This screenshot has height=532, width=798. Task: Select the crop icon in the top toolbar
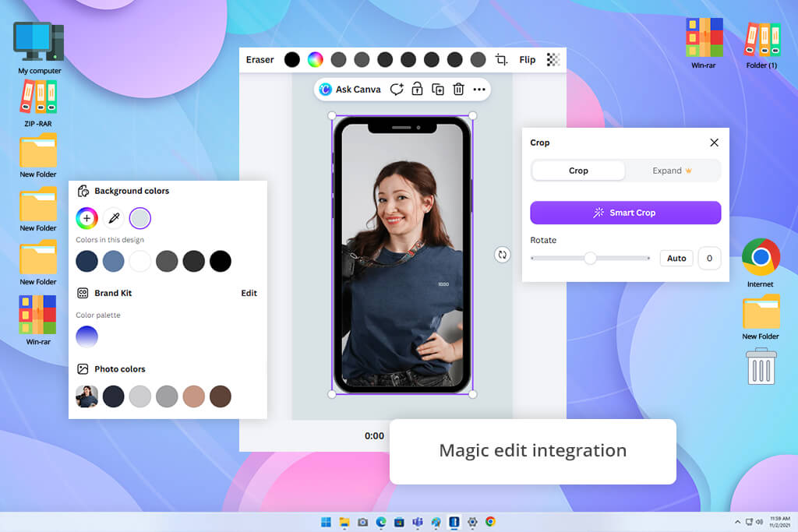501,59
